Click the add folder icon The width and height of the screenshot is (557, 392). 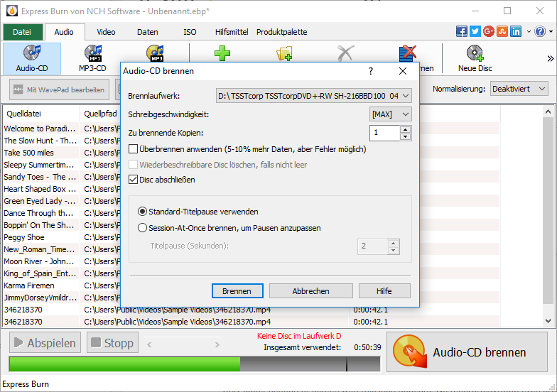[x=284, y=53]
